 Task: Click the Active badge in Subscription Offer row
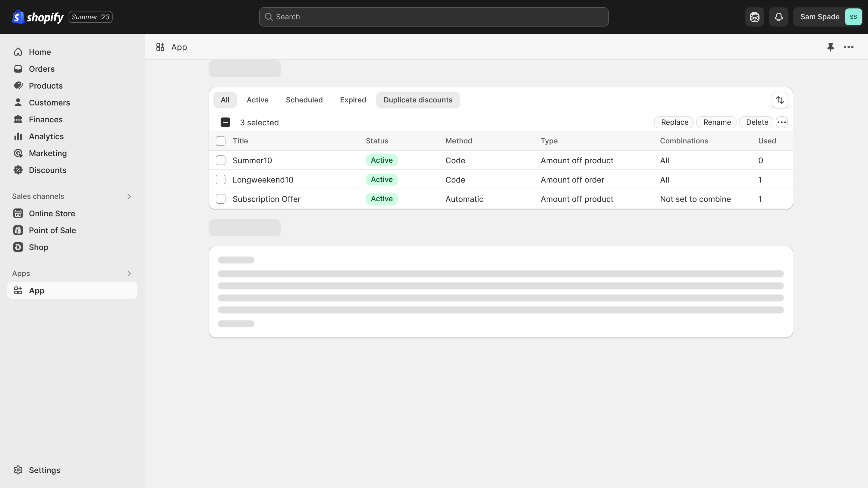pyautogui.click(x=382, y=199)
